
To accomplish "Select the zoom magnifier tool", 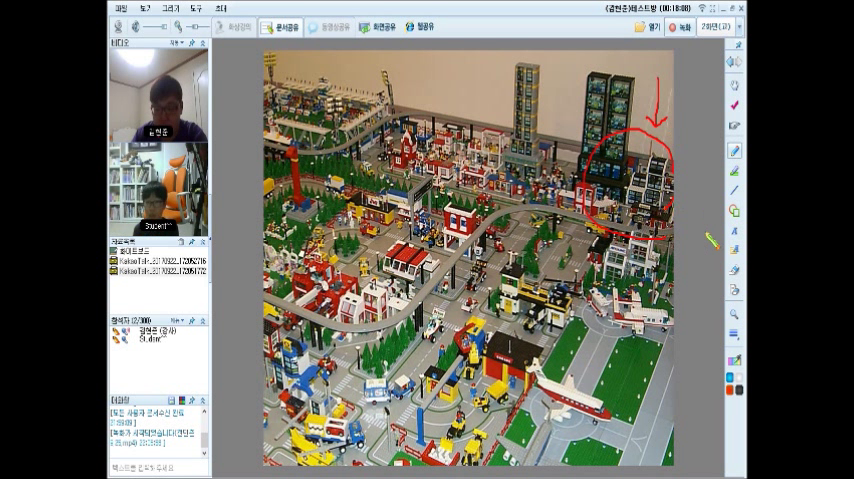I will click(734, 314).
